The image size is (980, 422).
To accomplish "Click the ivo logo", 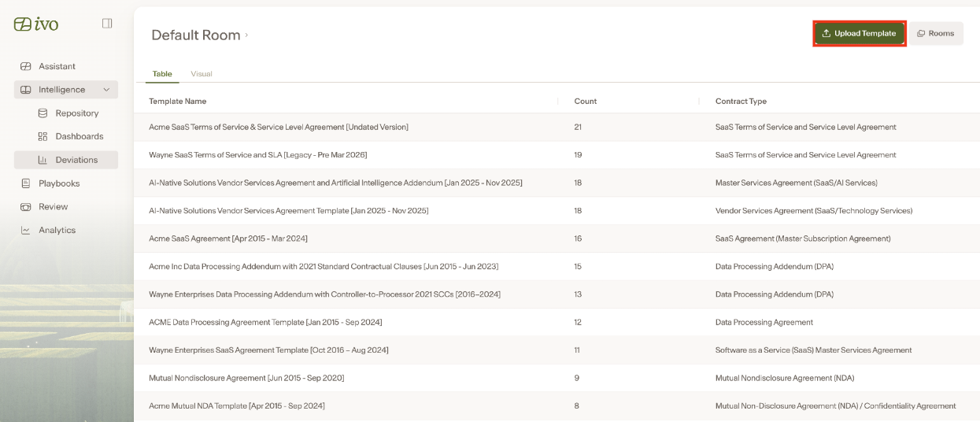I will [x=36, y=24].
